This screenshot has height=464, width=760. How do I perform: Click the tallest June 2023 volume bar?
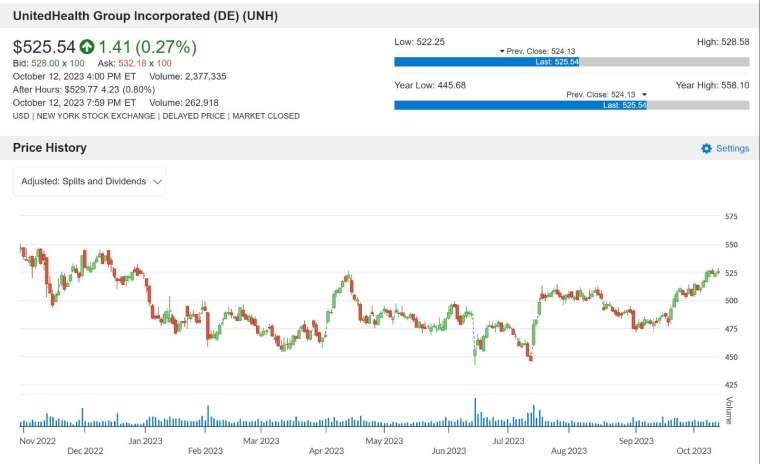click(475, 412)
